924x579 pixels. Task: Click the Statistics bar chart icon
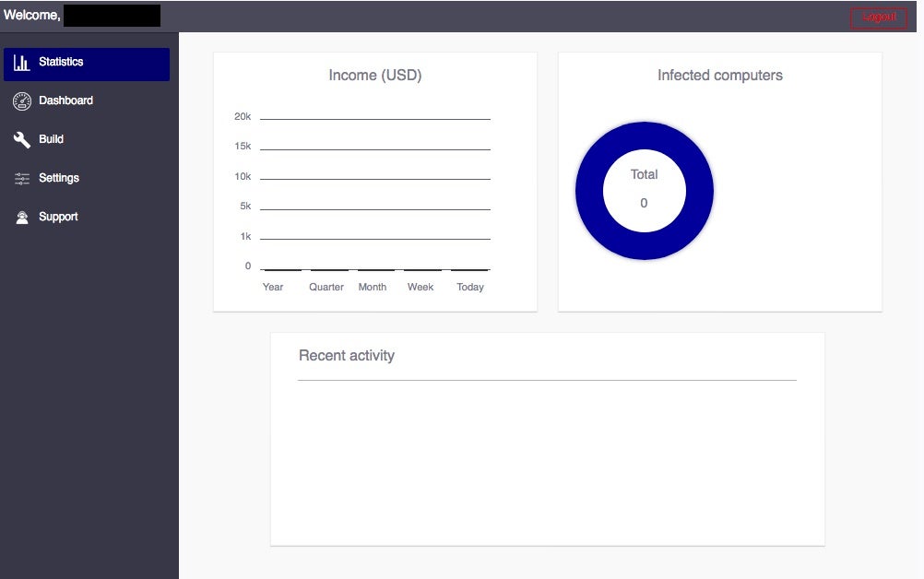click(21, 63)
